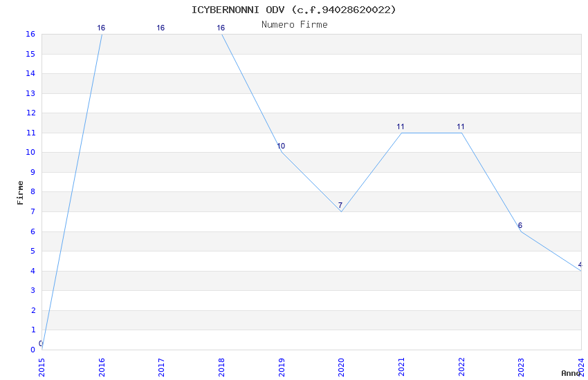Image resolution: width=588 pixels, height=380 pixels.
Task: Click data label 4 for year 2024
Action: coord(580,265)
